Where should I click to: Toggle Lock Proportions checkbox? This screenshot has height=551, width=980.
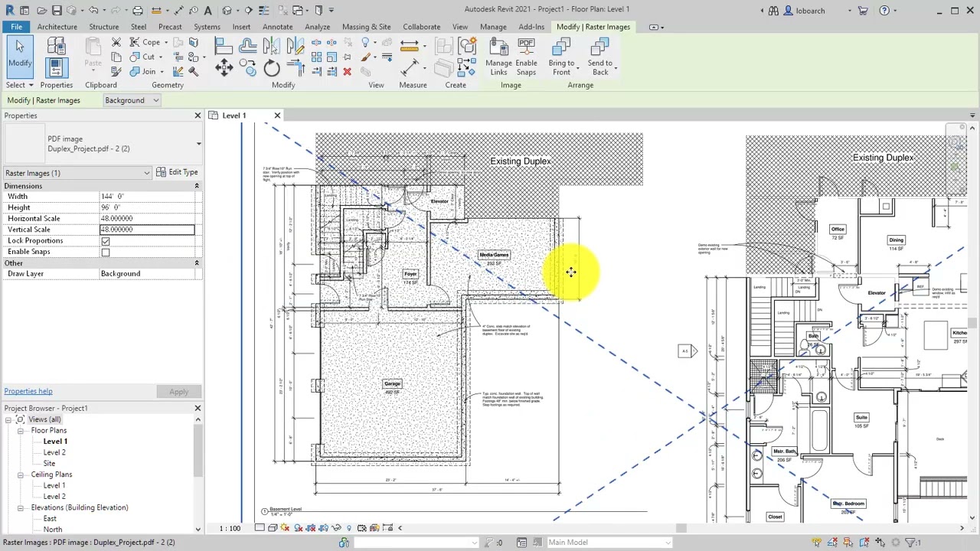[106, 241]
